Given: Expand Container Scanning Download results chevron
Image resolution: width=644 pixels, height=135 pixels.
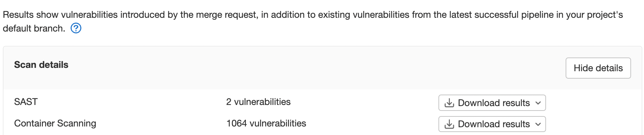Looking at the screenshot, I should (538, 124).
